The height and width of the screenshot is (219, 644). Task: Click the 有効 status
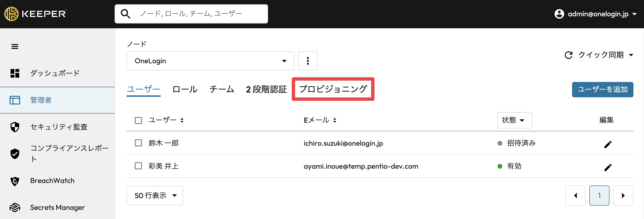pos(509,166)
